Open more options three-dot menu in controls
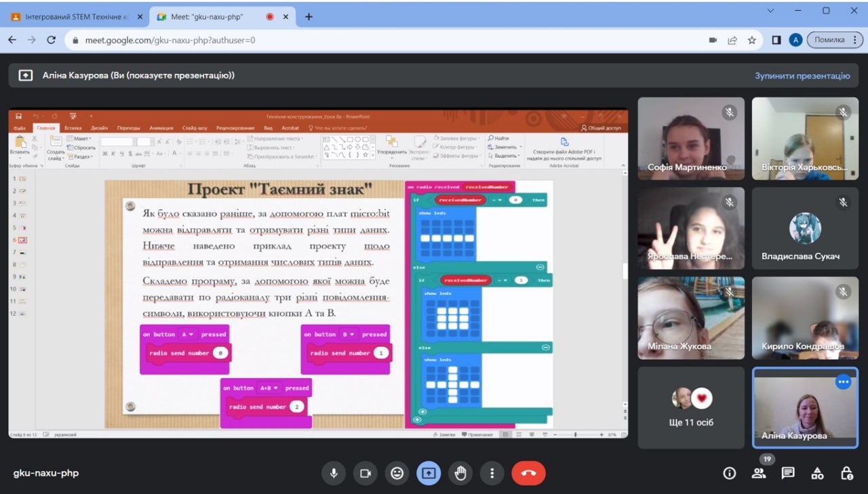The image size is (868, 494). coord(492,473)
